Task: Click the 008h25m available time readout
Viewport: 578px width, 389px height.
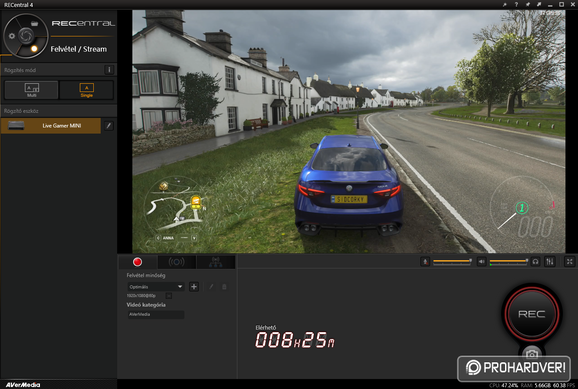Action: point(295,340)
